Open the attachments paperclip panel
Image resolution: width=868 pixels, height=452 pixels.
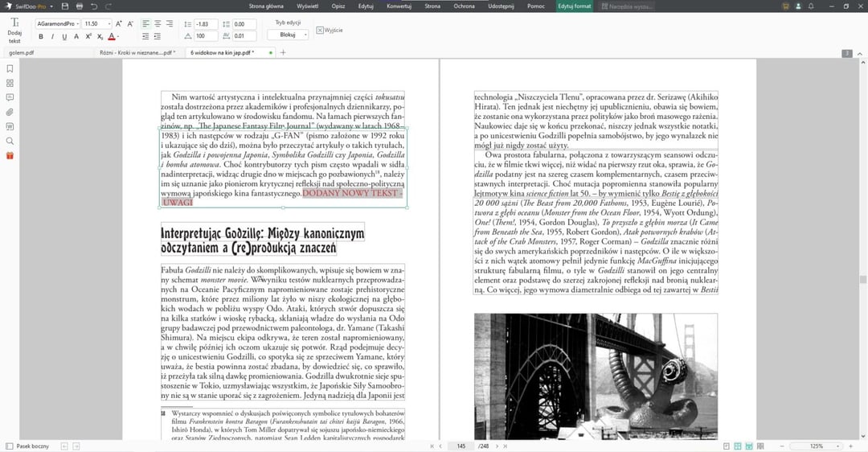pyautogui.click(x=10, y=112)
